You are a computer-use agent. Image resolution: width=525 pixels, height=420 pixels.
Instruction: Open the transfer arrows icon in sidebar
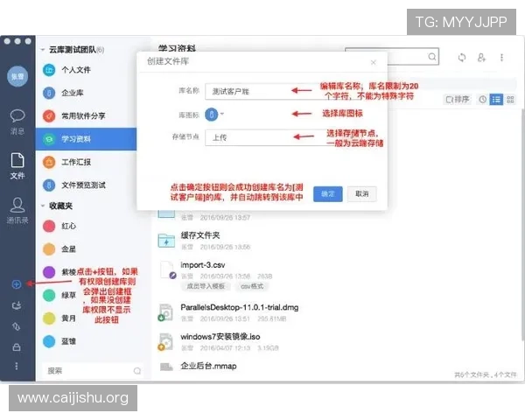point(17,326)
